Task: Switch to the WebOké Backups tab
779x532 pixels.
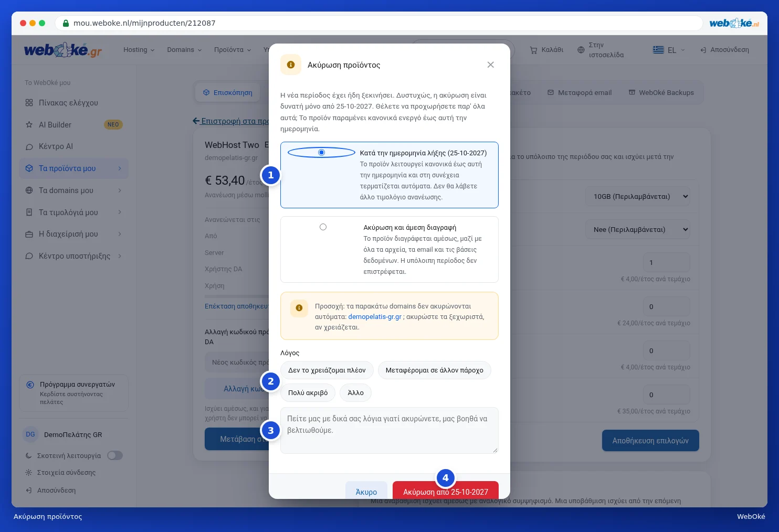Action: 661,93
